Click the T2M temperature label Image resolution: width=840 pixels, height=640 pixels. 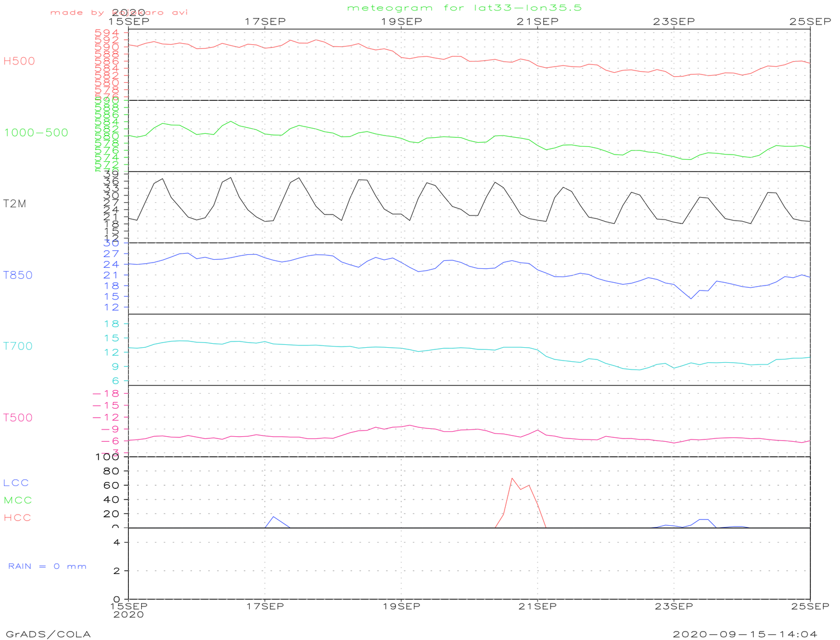coord(15,204)
